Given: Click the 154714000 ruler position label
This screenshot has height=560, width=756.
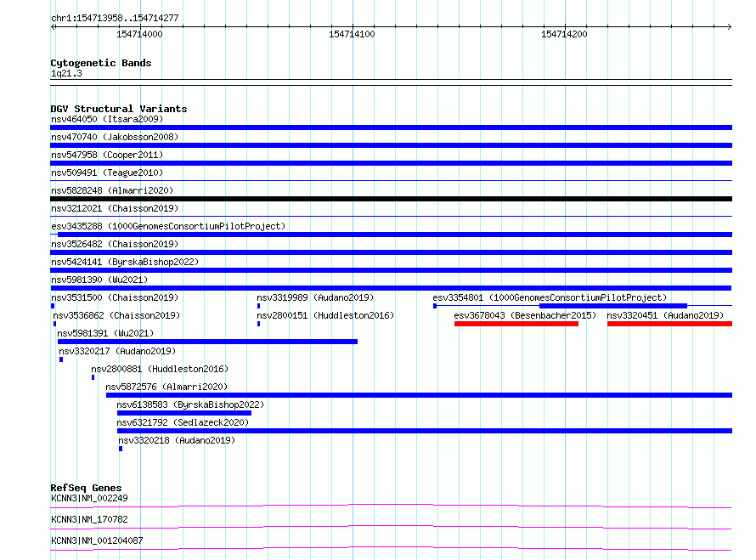Looking at the screenshot, I should coord(139,34).
